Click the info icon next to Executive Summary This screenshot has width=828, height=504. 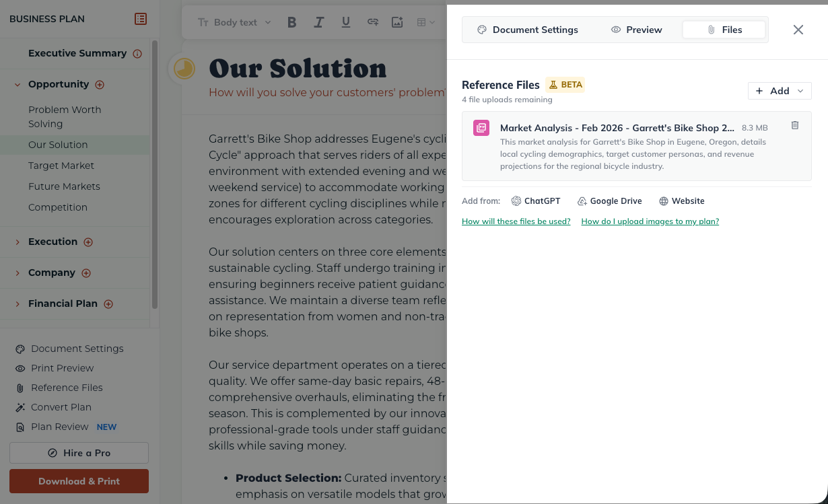[x=137, y=54]
